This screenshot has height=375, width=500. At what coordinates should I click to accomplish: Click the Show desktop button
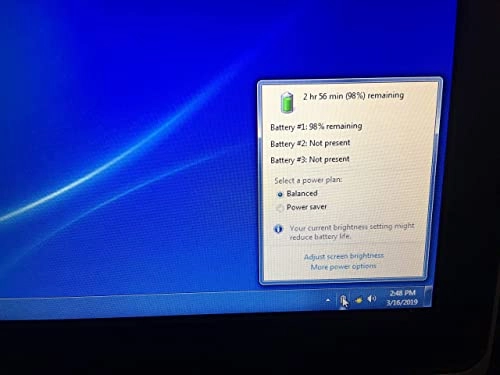click(x=428, y=296)
